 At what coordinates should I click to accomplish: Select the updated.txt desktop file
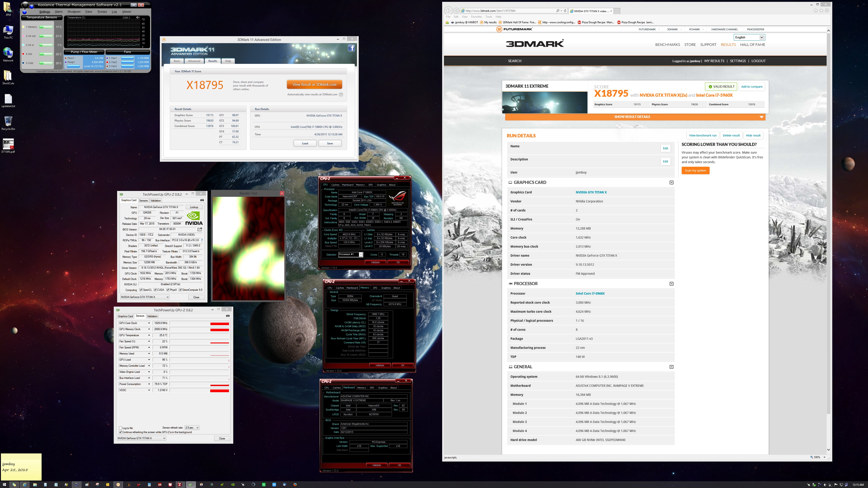[8, 100]
